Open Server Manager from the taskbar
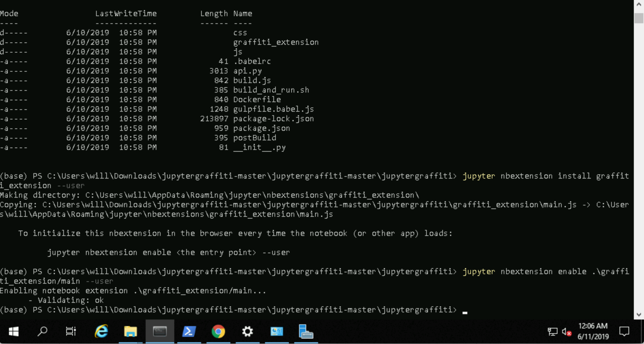Viewport: 644px width, 344px height. [306, 331]
